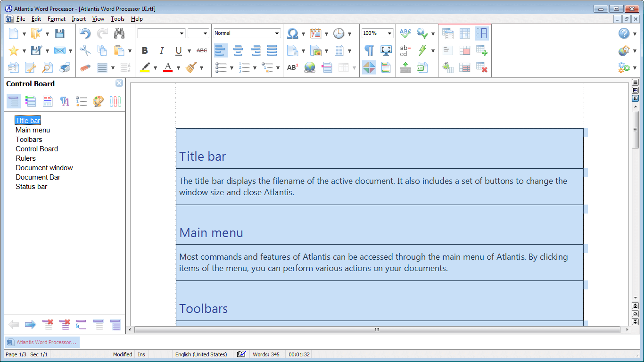Expand the font color dropdown arrow
Image resolution: width=644 pixels, height=362 pixels.
pyautogui.click(x=178, y=68)
